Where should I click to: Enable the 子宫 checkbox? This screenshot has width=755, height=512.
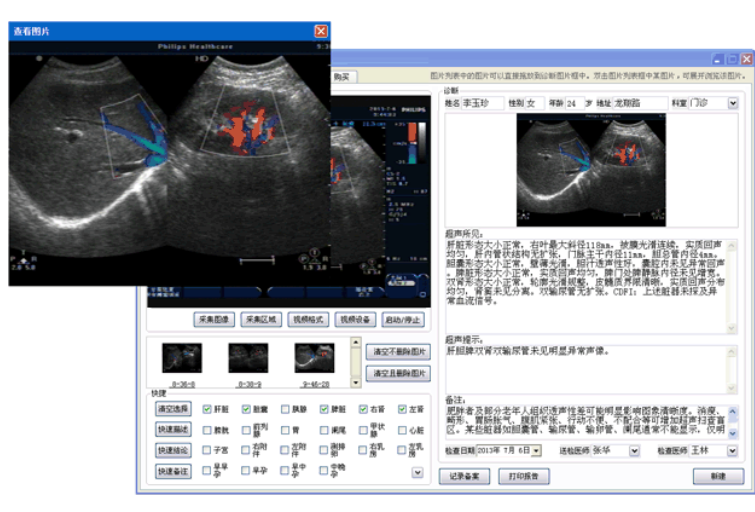click(207, 450)
